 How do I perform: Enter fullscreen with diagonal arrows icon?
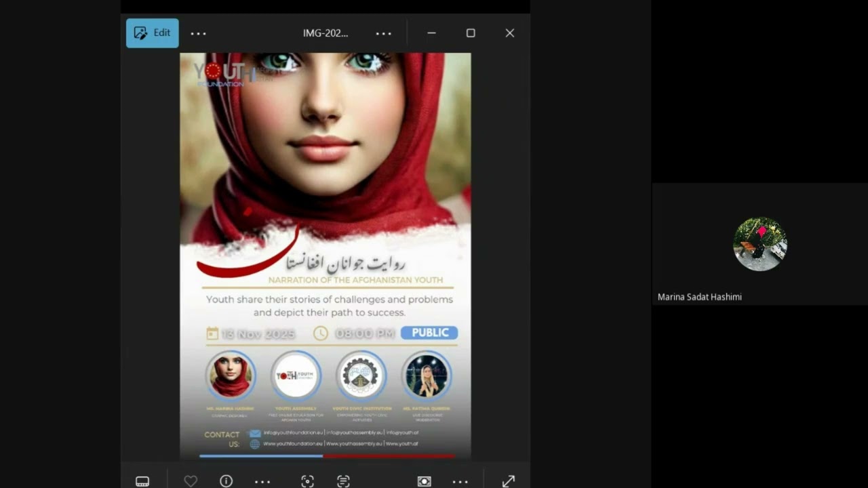pos(509,481)
